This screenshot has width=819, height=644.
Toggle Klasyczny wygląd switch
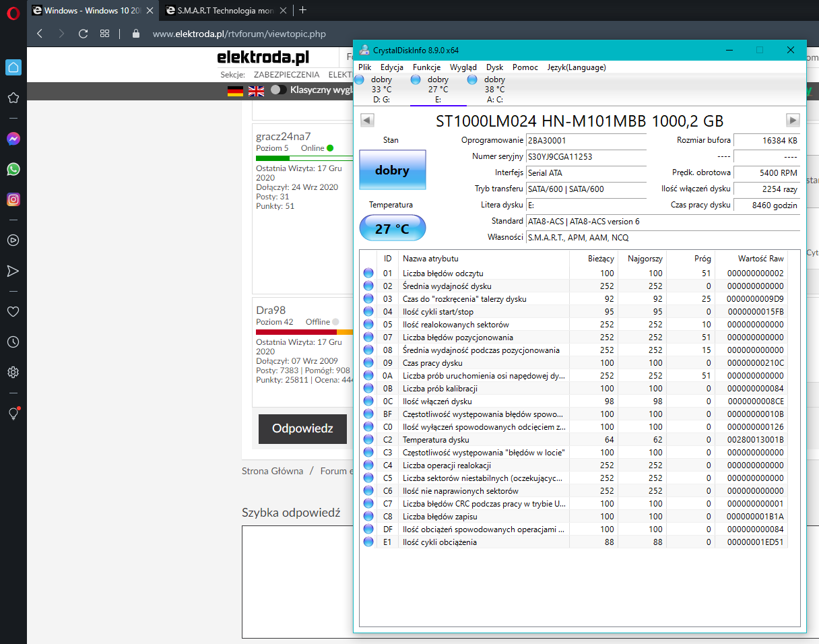click(x=279, y=90)
